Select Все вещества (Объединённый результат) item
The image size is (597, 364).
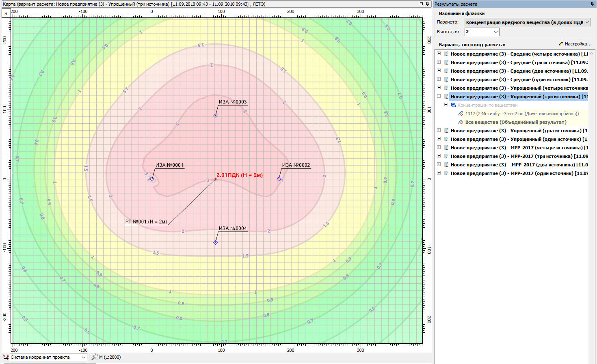tap(515, 122)
